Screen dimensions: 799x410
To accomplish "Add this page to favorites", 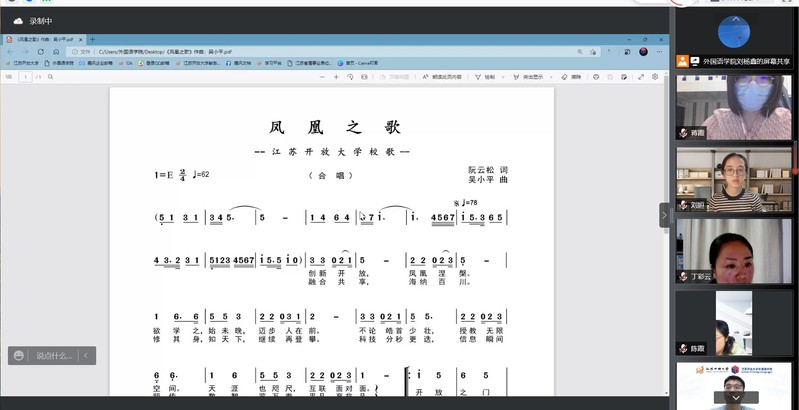I will pyautogui.click(x=593, y=51).
